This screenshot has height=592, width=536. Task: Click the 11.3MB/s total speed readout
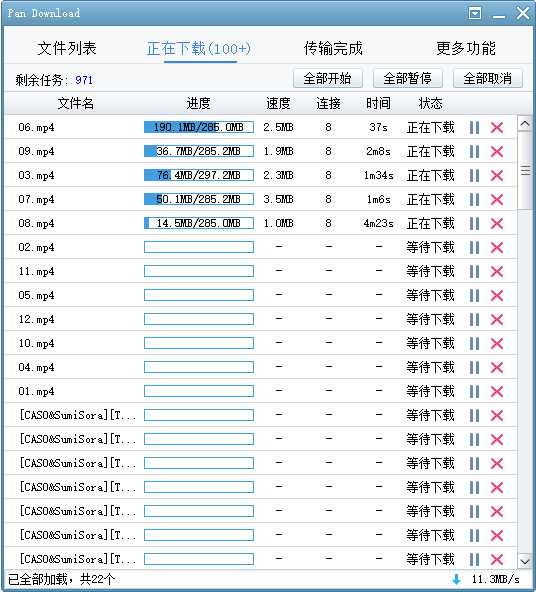click(x=495, y=579)
